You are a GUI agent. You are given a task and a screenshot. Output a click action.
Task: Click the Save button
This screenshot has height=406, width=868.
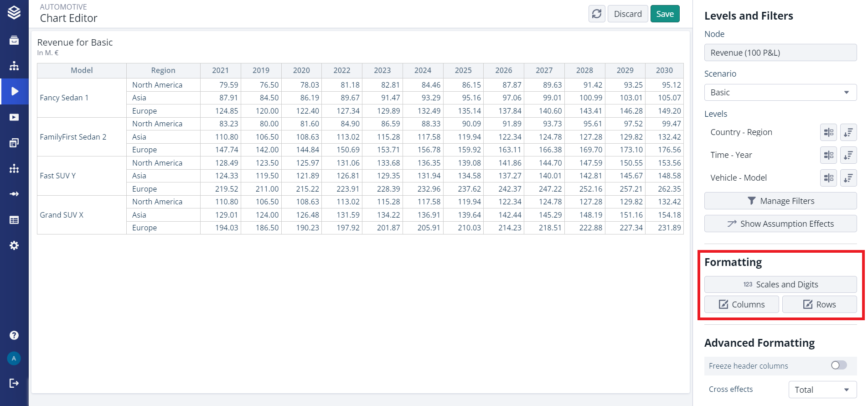tap(665, 14)
